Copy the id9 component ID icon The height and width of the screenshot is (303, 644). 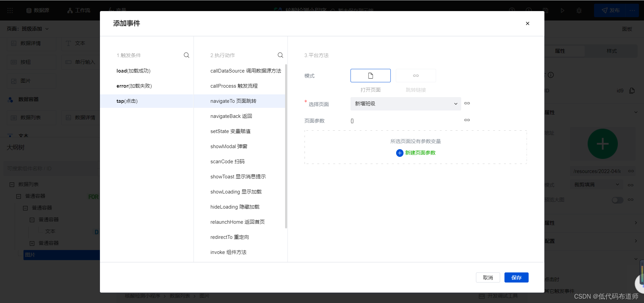(x=632, y=91)
